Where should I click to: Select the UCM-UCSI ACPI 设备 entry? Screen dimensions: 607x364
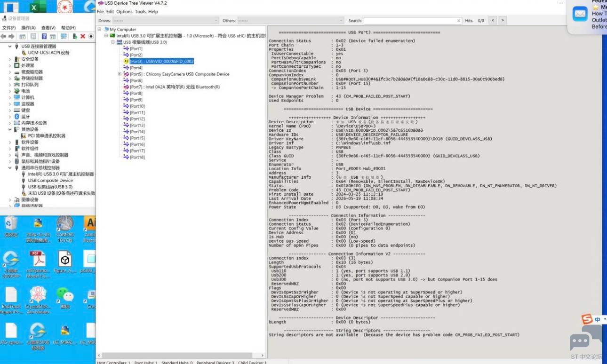pos(48,53)
